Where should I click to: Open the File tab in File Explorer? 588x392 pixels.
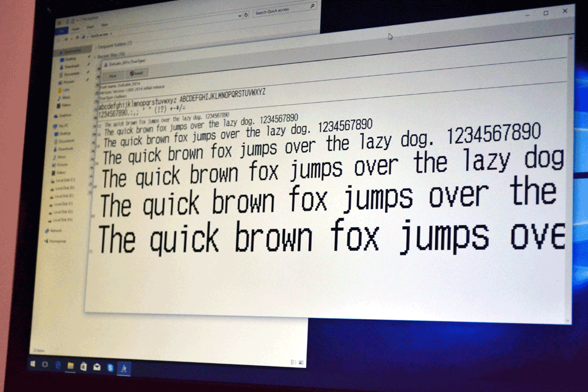(62, 31)
